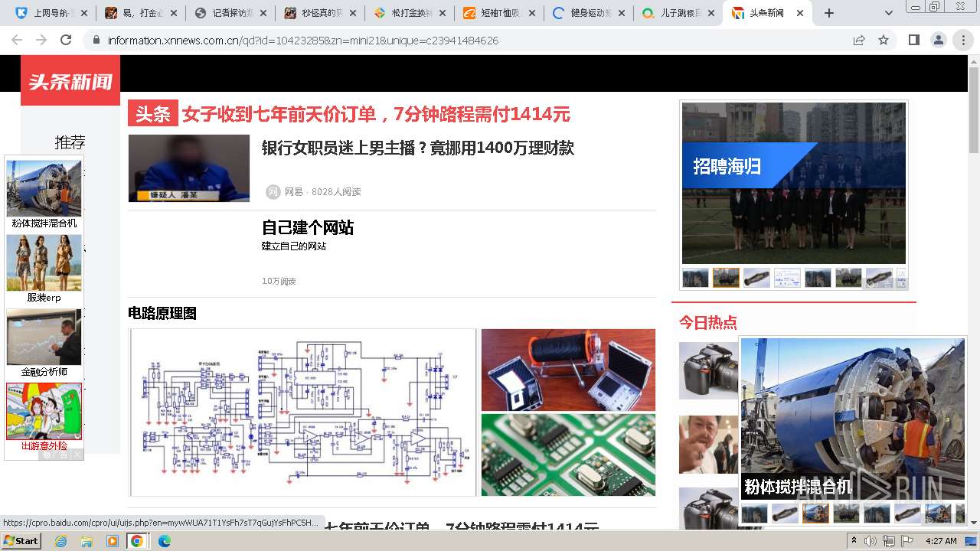This screenshot has width=980, height=551.
Task: Bookmark this page with star icon
Action: 884,40
